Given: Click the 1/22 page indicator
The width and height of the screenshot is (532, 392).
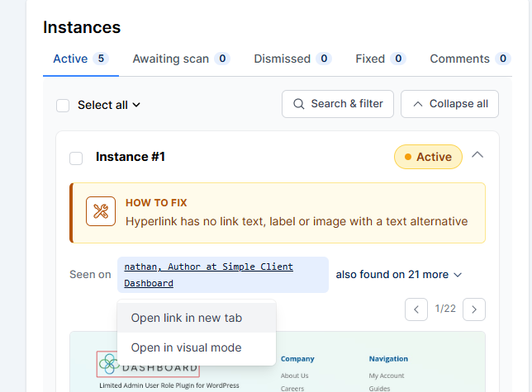Looking at the screenshot, I should pos(445,309).
